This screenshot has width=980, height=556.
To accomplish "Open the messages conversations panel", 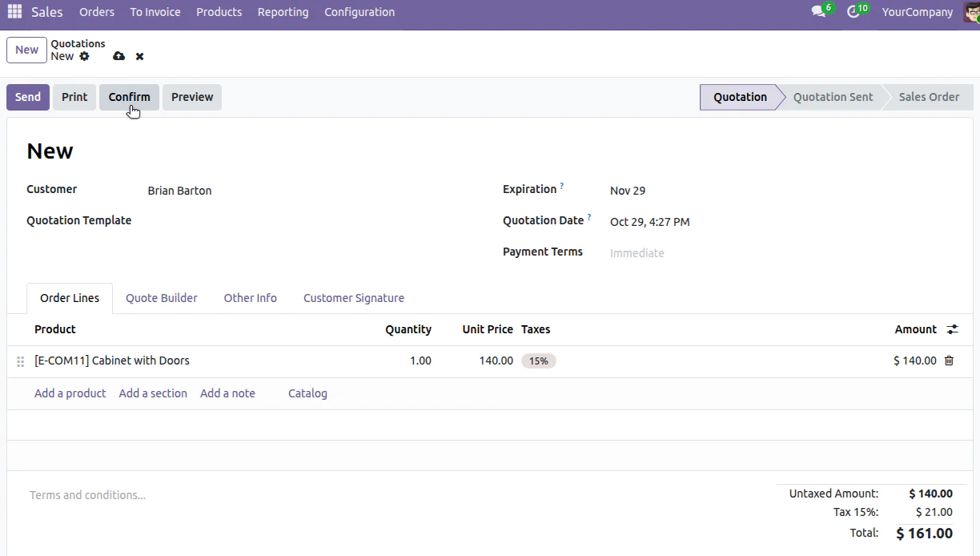I will (817, 11).
